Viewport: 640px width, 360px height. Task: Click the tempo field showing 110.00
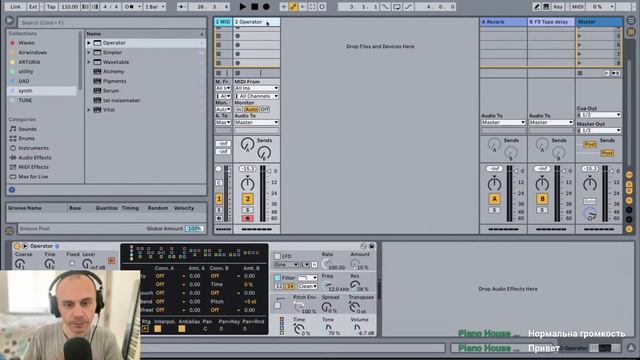69,7
